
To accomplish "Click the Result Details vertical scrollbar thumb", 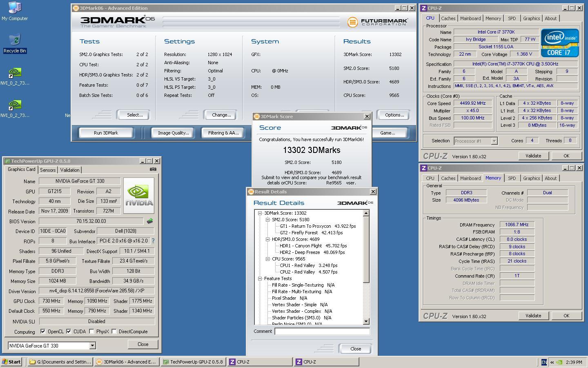I will coord(366,249).
